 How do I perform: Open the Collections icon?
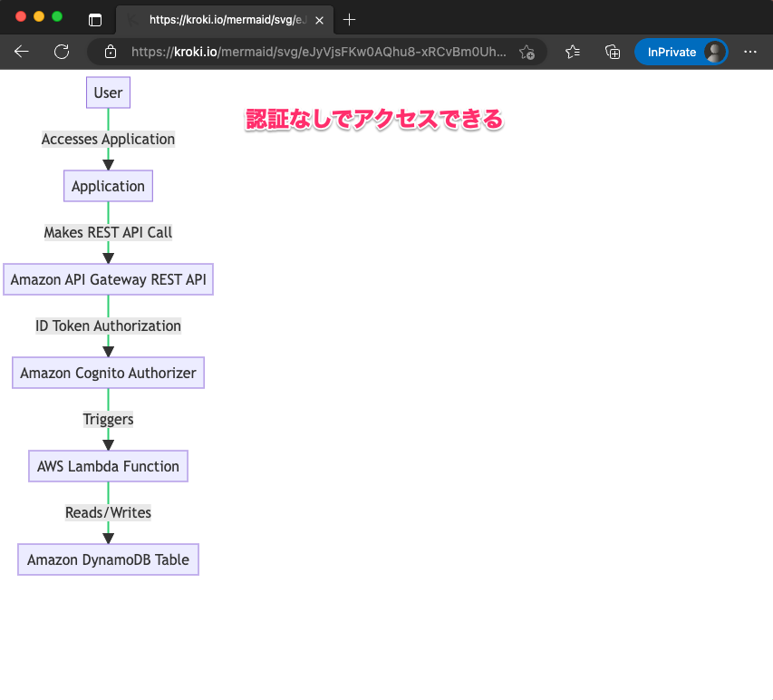[613, 52]
